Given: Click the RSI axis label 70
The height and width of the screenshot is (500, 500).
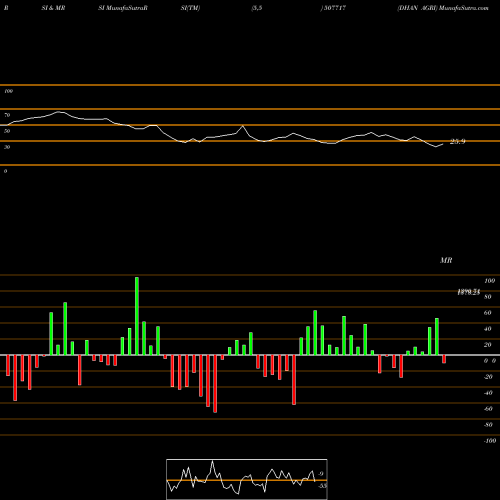Looking at the screenshot, I should (7, 115).
